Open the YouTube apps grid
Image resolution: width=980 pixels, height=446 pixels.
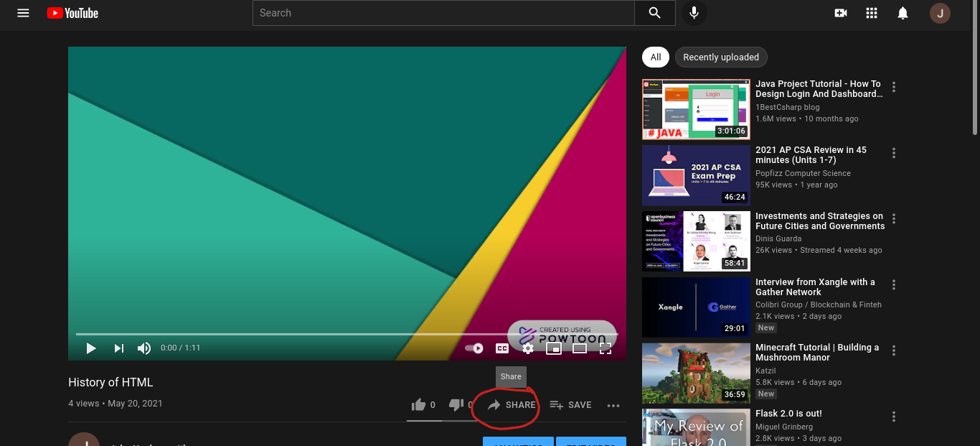[x=872, y=13]
